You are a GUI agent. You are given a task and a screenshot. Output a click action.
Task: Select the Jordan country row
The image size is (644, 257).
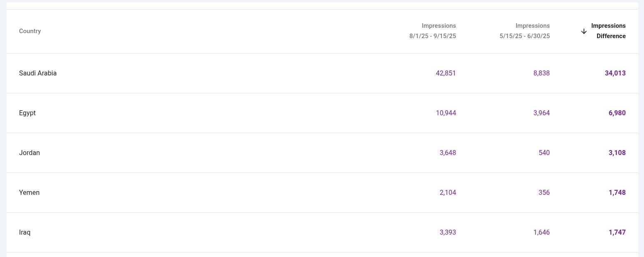pos(29,153)
